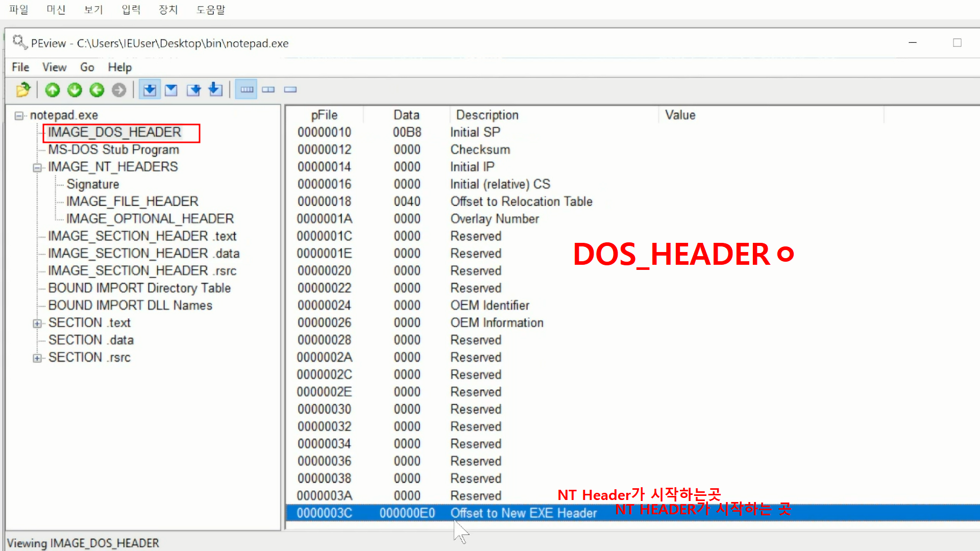
Task: Open the 머신 menu of the VM window
Action: (x=56, y=10)
